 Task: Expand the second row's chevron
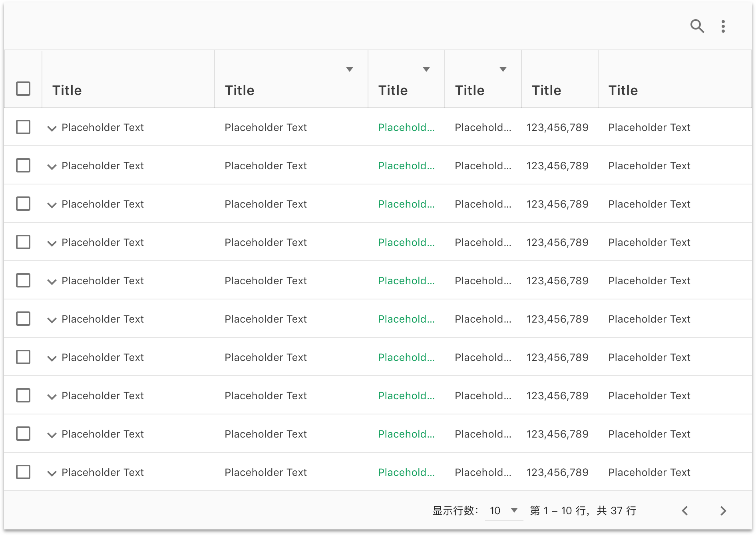point(52,167)
